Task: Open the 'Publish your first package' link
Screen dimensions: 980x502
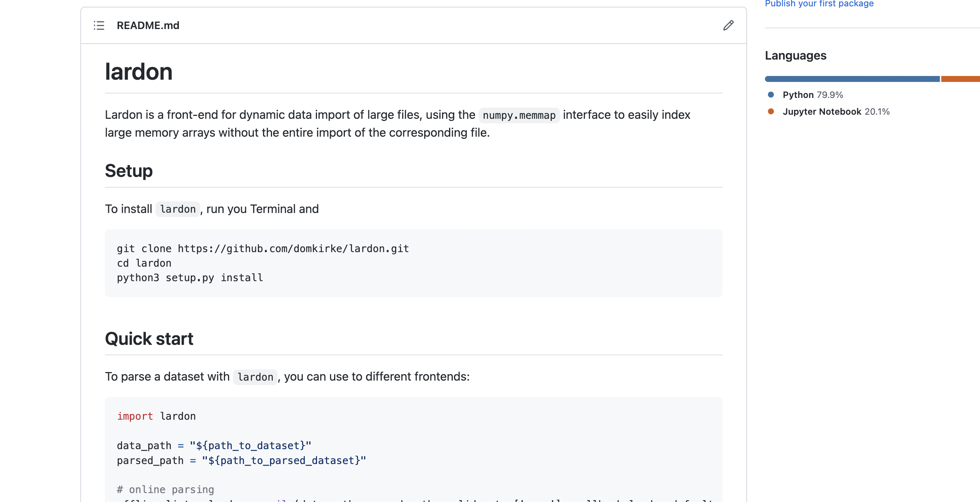Action: click(x=819, y=4)
